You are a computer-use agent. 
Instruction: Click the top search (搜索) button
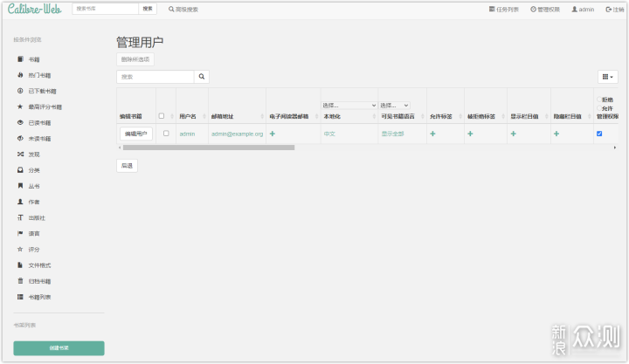tap(148, 9)
